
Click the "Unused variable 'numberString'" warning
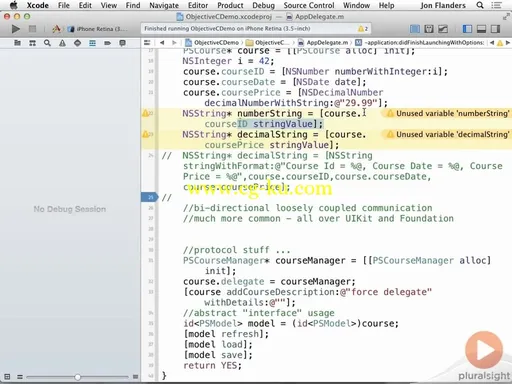click(x=448, y=113)
